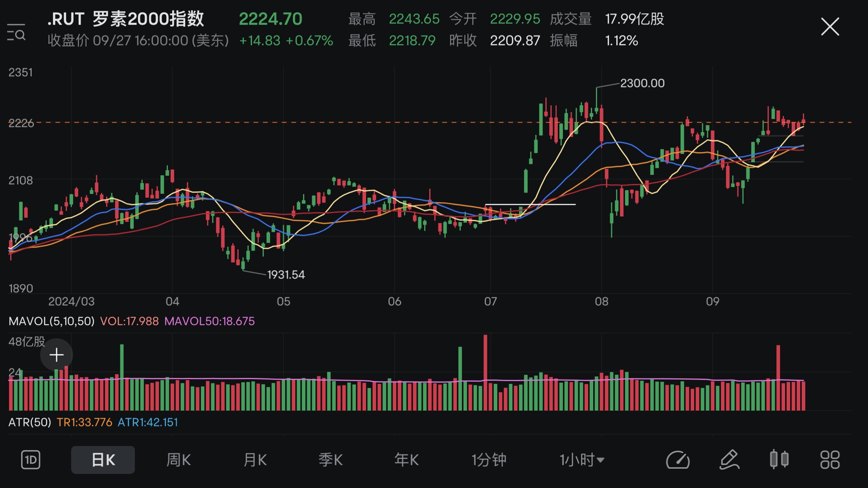Image resolution: width=868 pixels, height=488 pixels.
Task: Select the 日K daily chart tab
Action: [x=103, y=460]
